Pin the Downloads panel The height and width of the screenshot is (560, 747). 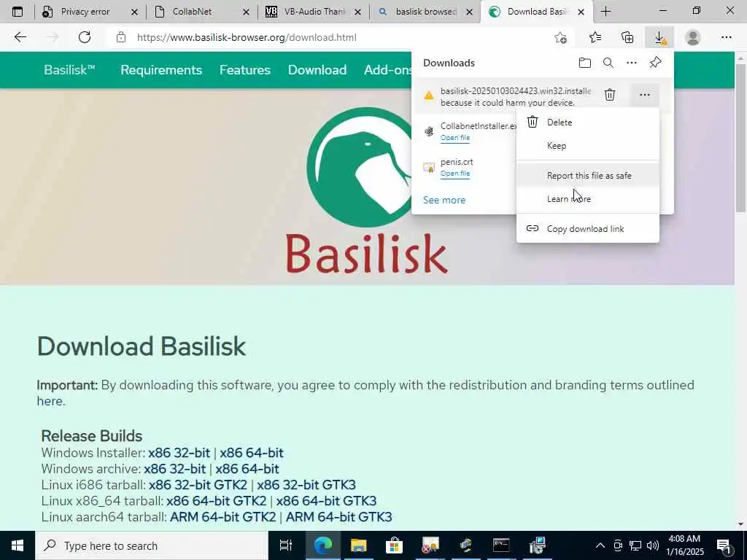[x=655, y=63]
